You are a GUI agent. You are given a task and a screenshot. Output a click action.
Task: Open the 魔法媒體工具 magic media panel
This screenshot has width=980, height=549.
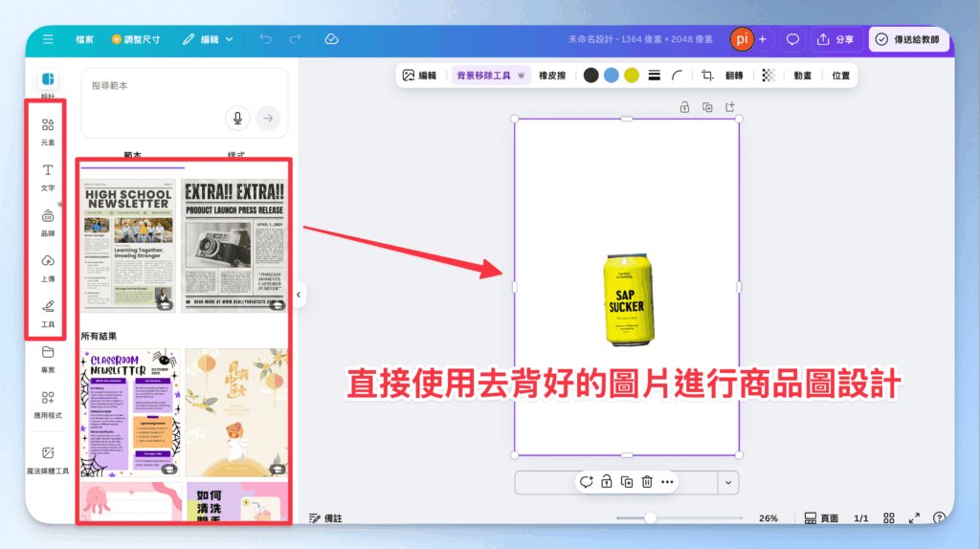pos(48,460)
